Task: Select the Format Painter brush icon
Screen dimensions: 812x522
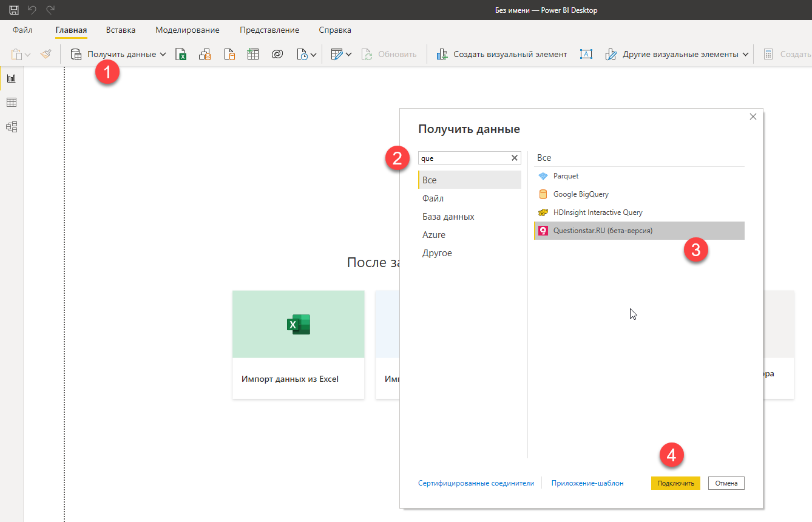Action: (46, 54)
